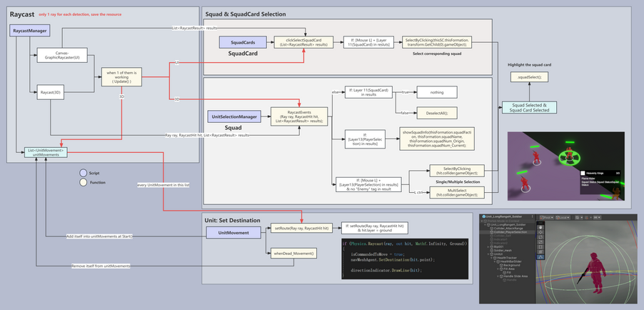
Task: Click the List<UnitMovement> unitMovements node
Action: 46,153
